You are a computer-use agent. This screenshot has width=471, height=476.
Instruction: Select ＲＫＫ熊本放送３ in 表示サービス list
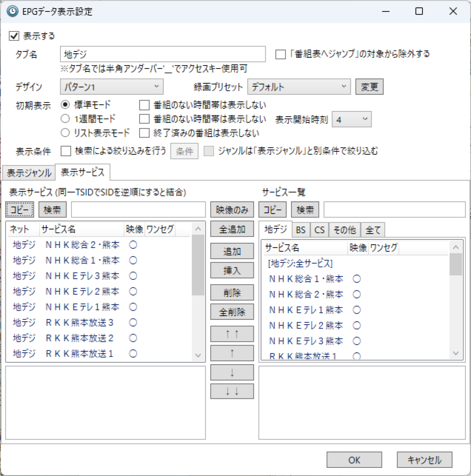click(x=100, y=322)
